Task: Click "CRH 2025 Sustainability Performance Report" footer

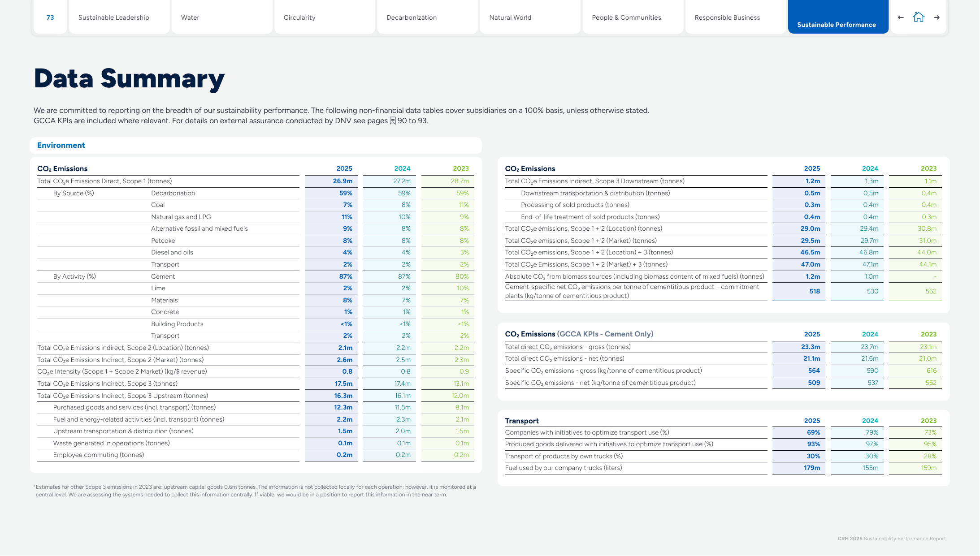Action: (891, 539)
